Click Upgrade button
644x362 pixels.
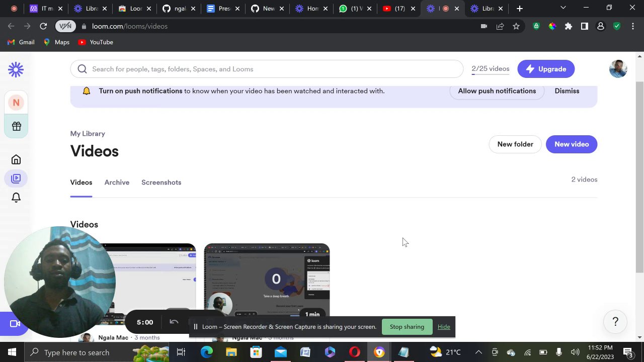546,69
